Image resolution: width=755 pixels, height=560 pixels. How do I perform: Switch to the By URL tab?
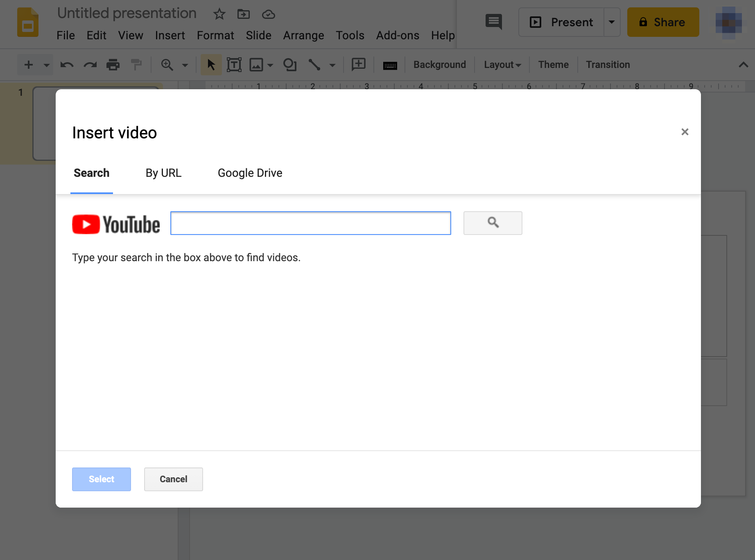[163, 173]
